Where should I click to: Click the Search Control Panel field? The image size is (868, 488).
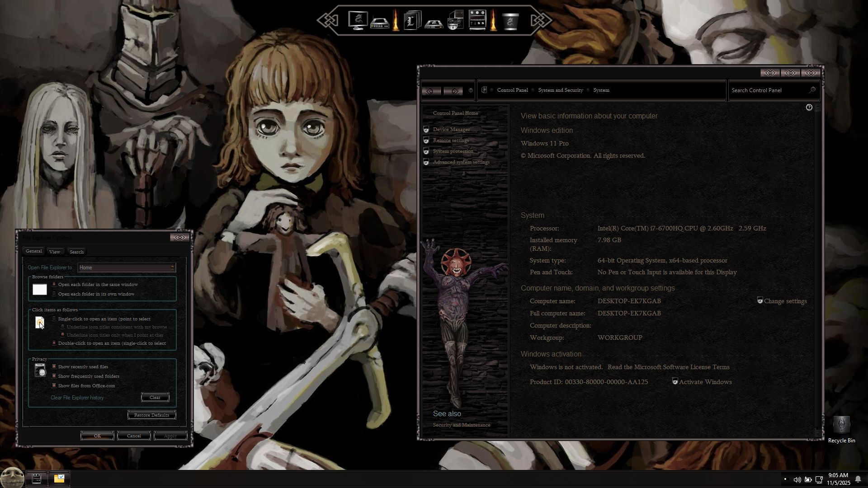coord(769,90)
